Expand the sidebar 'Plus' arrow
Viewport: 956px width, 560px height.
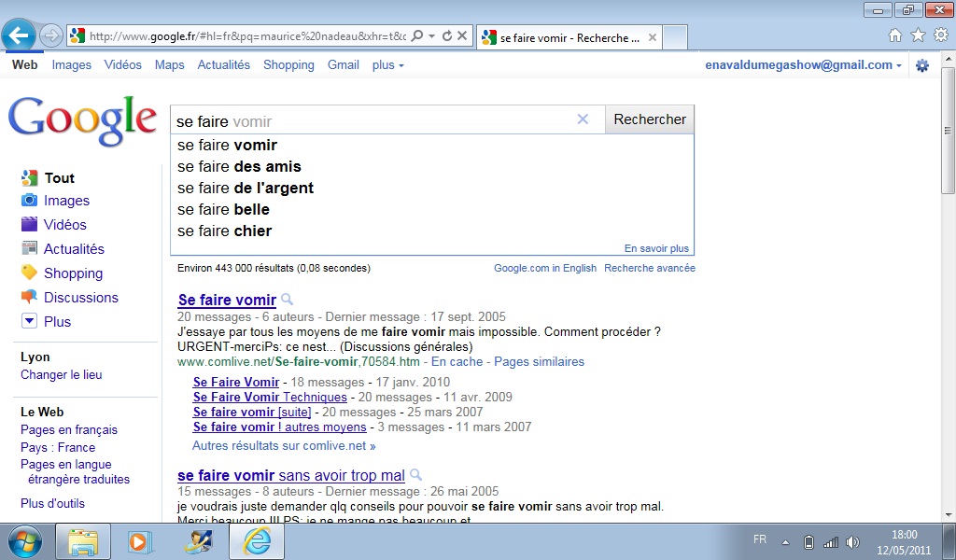coord(29,321)
